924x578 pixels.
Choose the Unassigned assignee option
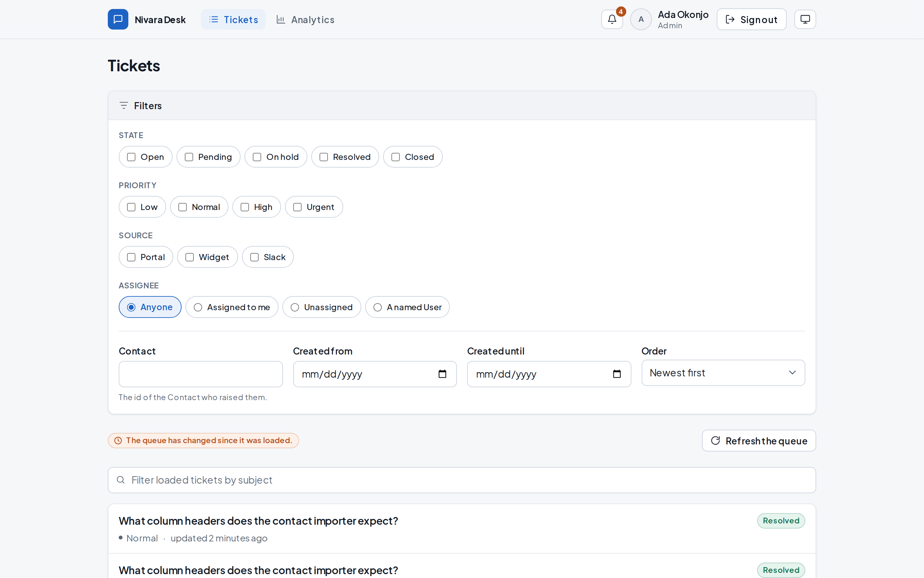[x=321, y=307]
